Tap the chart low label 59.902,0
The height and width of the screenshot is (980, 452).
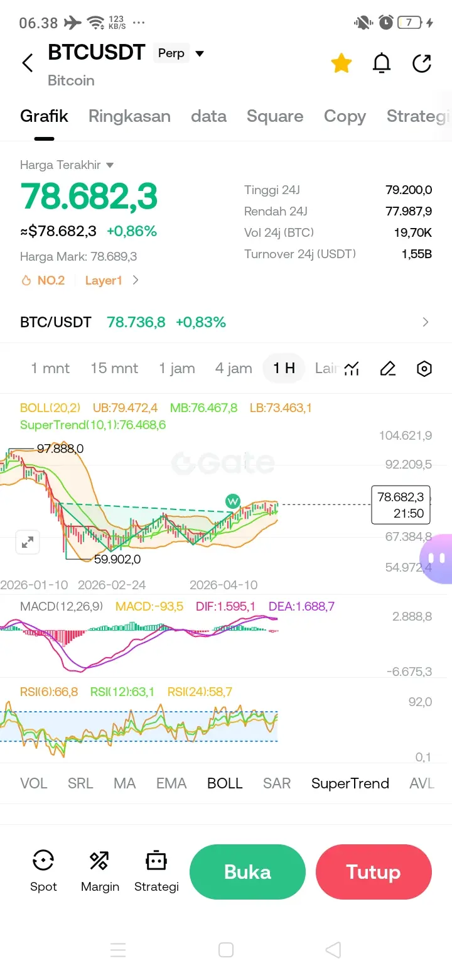coord(117,558)
